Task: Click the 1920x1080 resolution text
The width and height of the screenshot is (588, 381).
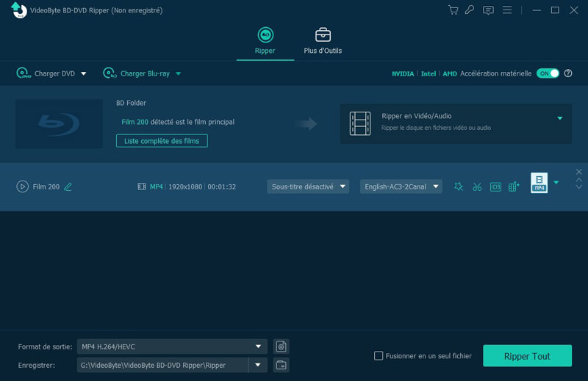Action: pos(185,186)
